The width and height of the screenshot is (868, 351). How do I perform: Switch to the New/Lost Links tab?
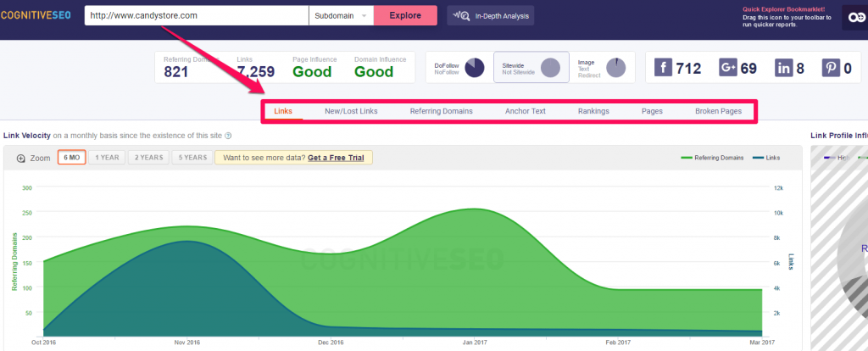pyautogui.click(x=351, y=111)
